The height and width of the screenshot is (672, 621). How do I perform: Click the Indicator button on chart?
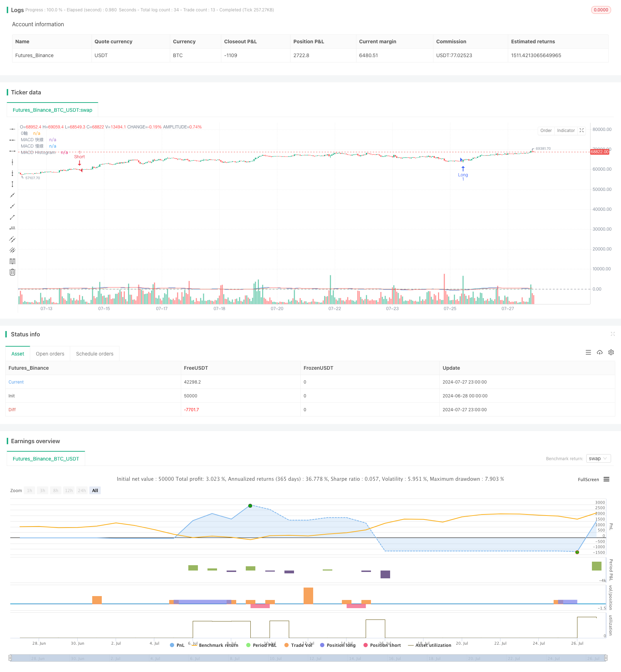[566, 131]
